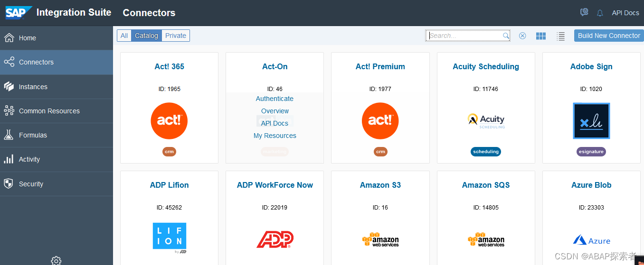
Task: Open Act! 365 connector title
Action: 170,66
